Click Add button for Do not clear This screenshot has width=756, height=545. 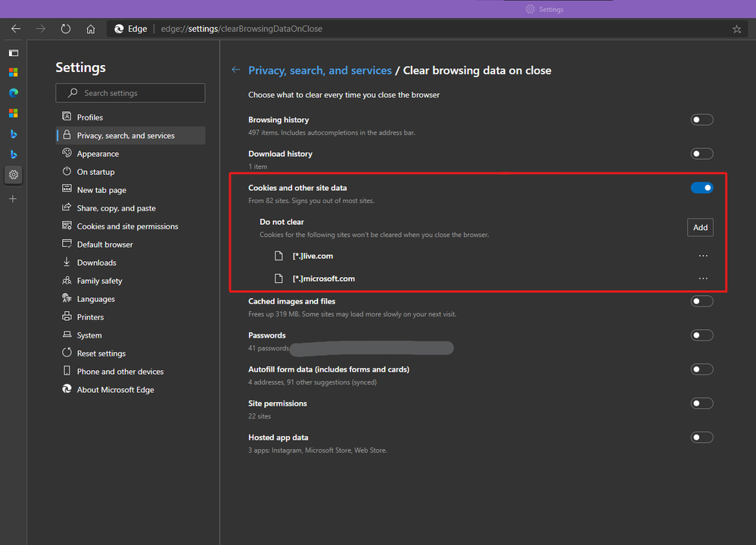point(700,227)
